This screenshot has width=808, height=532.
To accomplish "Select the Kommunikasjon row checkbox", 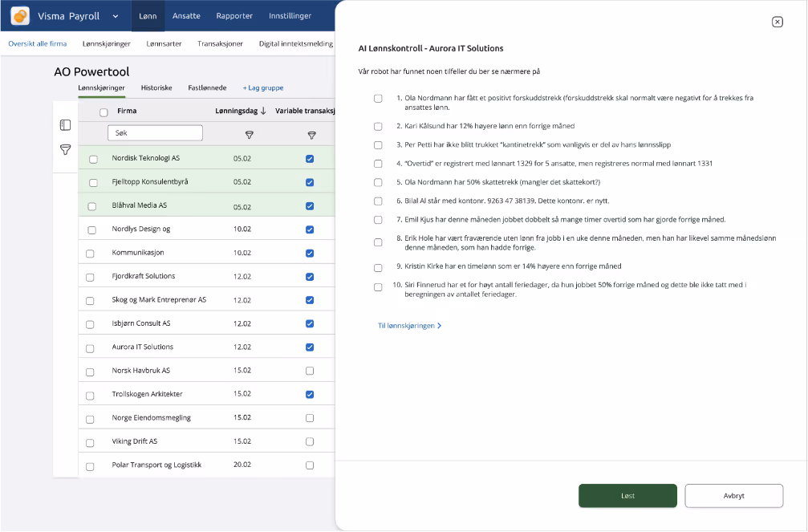I will click(90, 254).
